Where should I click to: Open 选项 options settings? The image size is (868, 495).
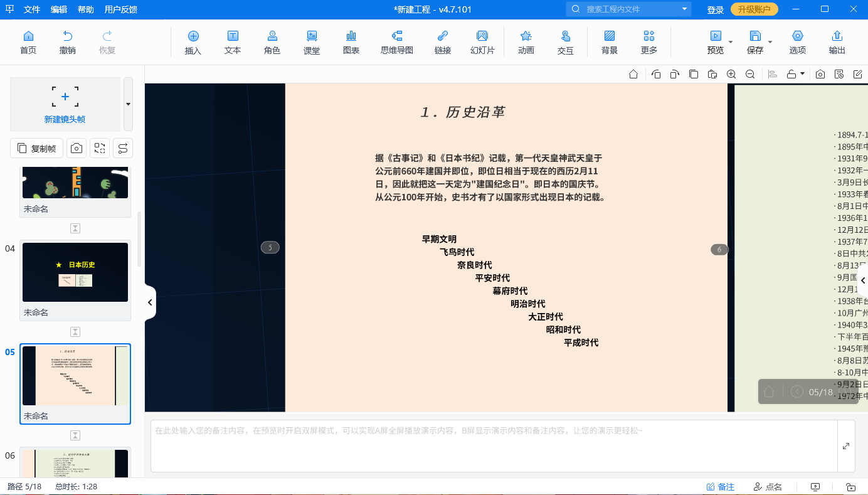coord(798,42)
